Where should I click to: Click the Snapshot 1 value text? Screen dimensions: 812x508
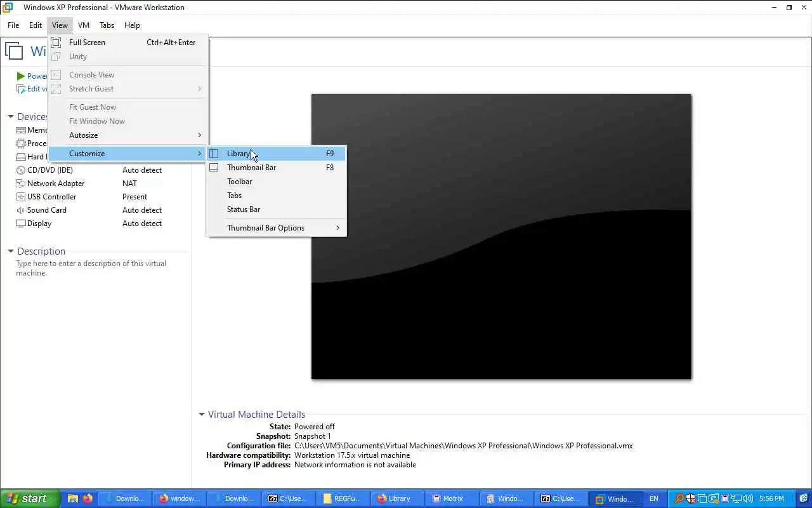pyautogui.click(x=312, y=436)
